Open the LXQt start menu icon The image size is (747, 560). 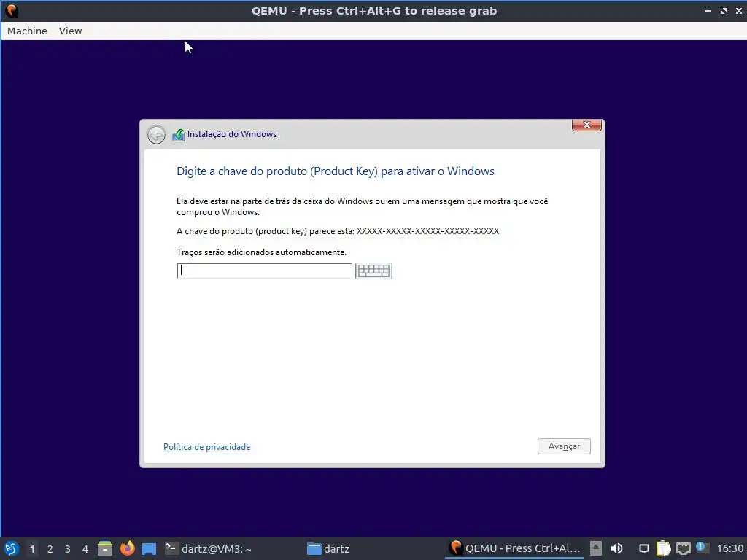pyautogui.click(x=12, y=548)
